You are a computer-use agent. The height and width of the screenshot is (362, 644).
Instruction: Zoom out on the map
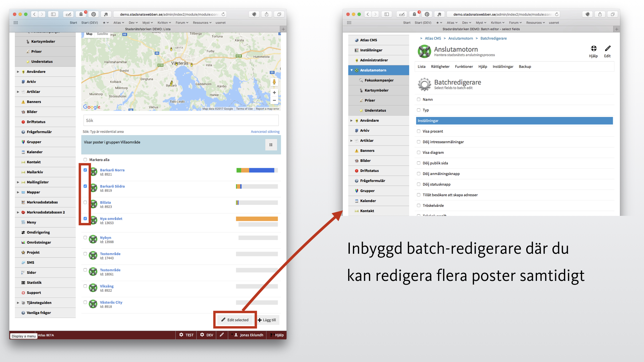pos(274,101)
